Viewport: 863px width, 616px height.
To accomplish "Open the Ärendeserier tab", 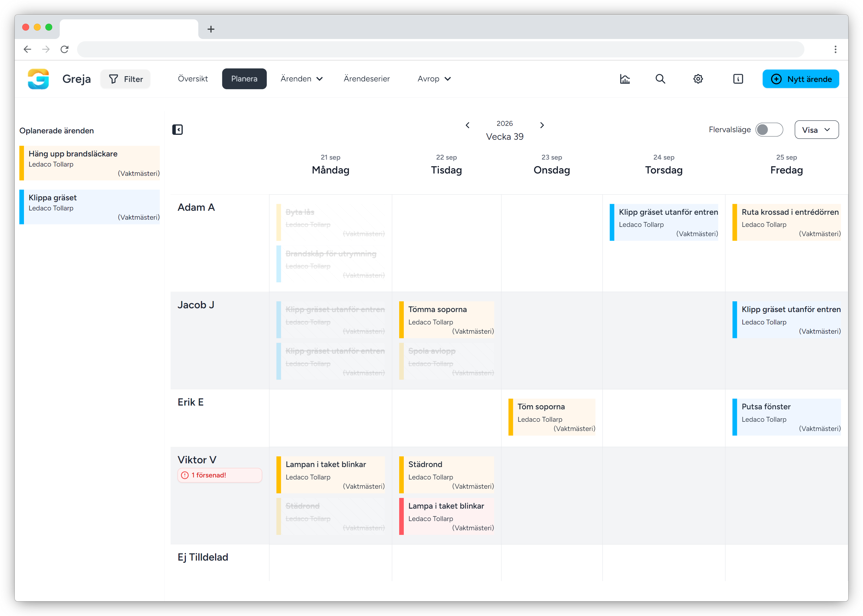I will [366, 79].
